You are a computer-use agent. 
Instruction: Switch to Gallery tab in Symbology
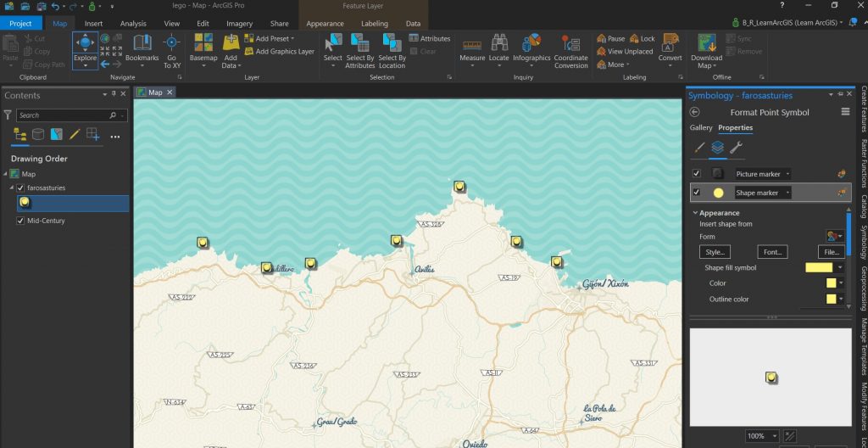click(x=701, y=127)
